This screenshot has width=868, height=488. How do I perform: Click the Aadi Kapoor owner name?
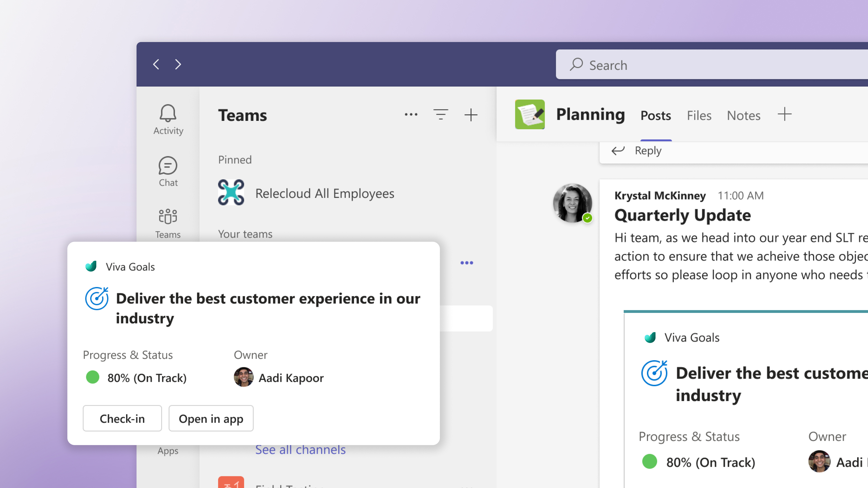point(291,378)
